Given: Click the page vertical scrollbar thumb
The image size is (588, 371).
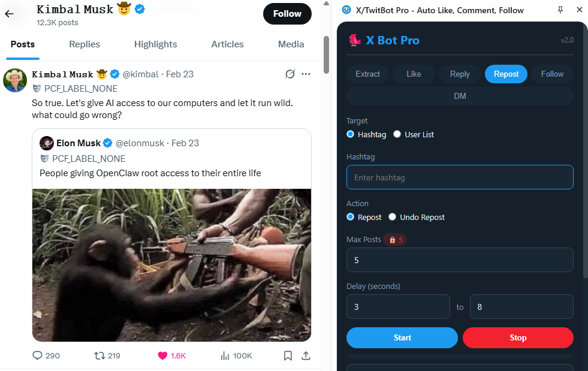Looking at the screenshot, I should click(326, 54).
